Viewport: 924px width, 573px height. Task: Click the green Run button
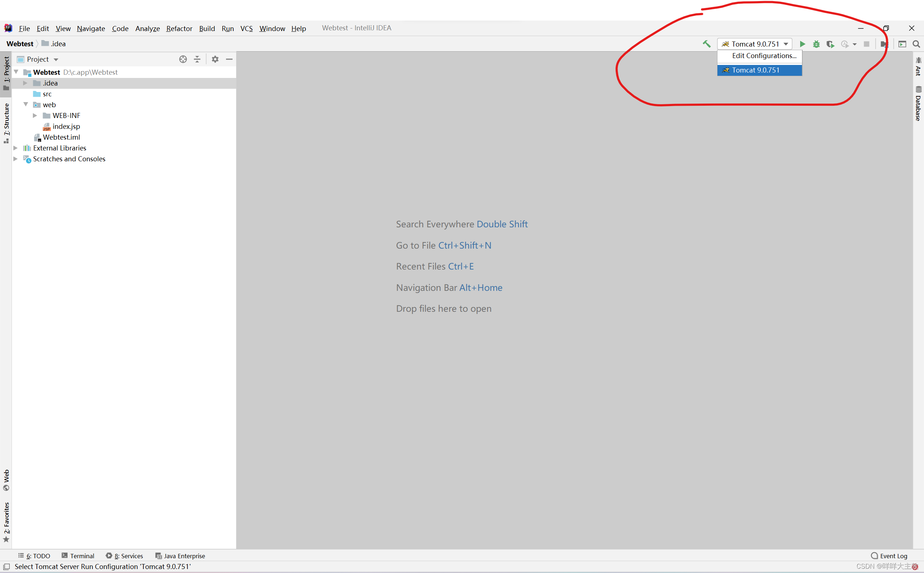pyautogui.click(x=802, y=44)
